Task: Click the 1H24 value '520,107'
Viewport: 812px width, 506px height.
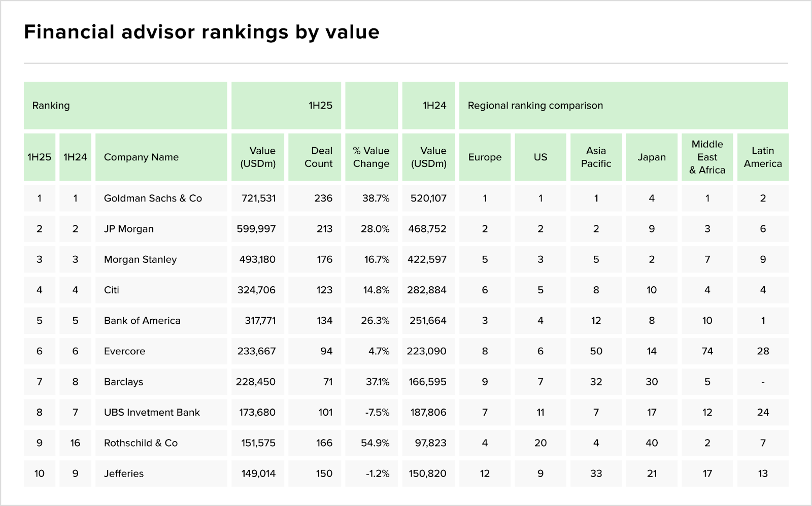Action: tap(429, 198)
